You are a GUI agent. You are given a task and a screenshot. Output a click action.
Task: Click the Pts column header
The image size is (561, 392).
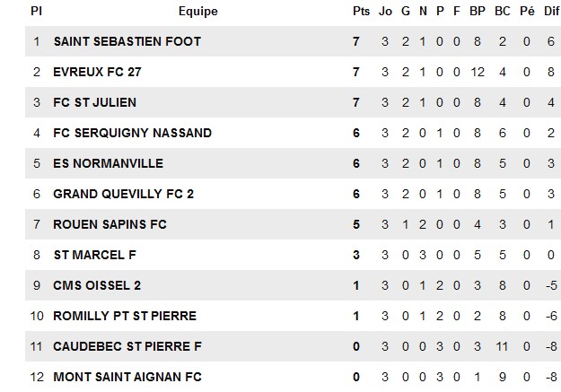click(361, 11)
